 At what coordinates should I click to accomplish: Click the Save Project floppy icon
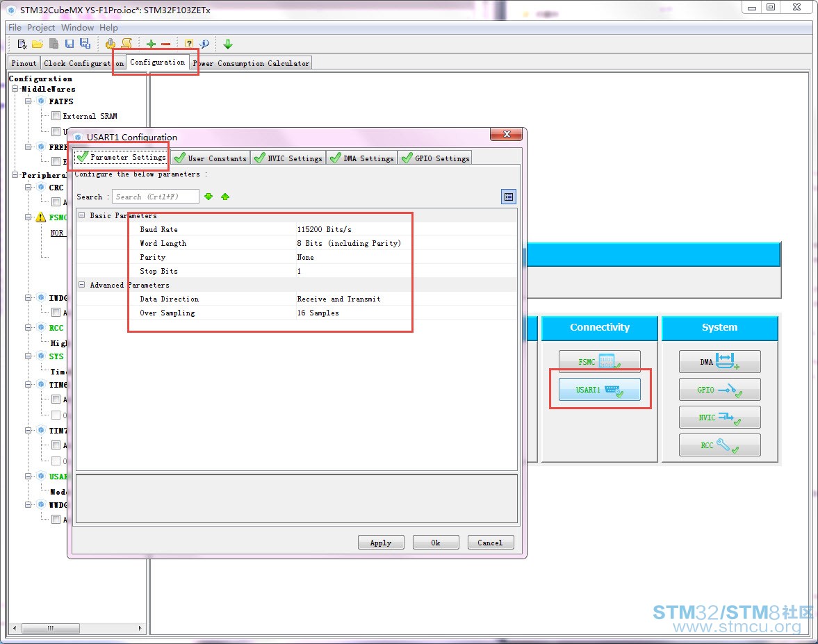click(x=69, y=44)
